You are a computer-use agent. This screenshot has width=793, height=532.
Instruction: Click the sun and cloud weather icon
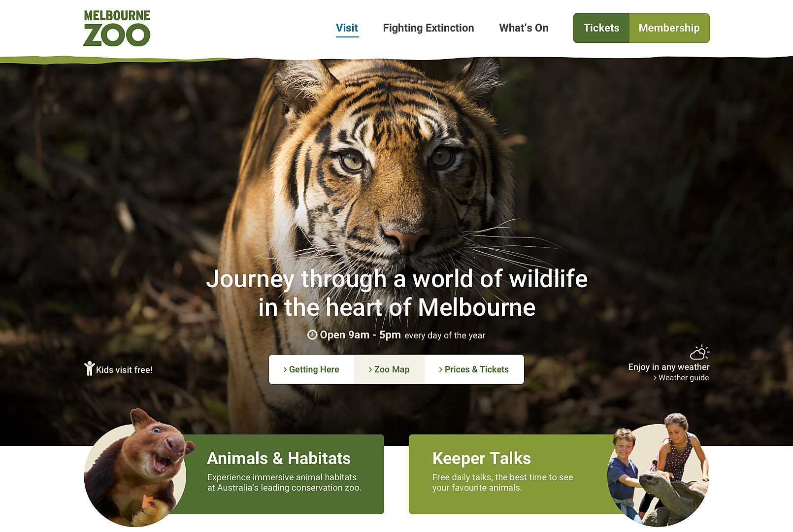pos(699,352)
